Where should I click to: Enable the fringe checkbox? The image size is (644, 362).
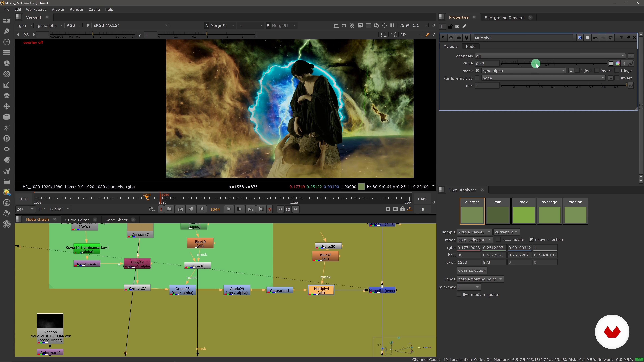point(617,71)
